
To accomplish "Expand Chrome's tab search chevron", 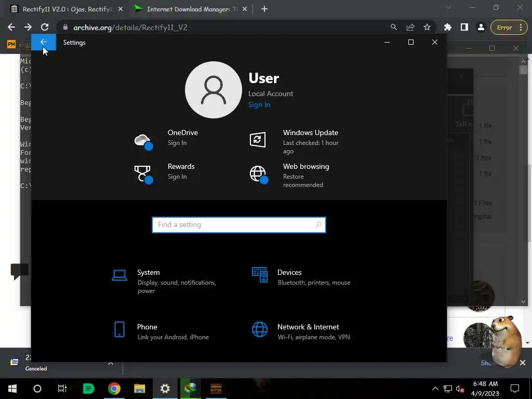I will (448, 7).
